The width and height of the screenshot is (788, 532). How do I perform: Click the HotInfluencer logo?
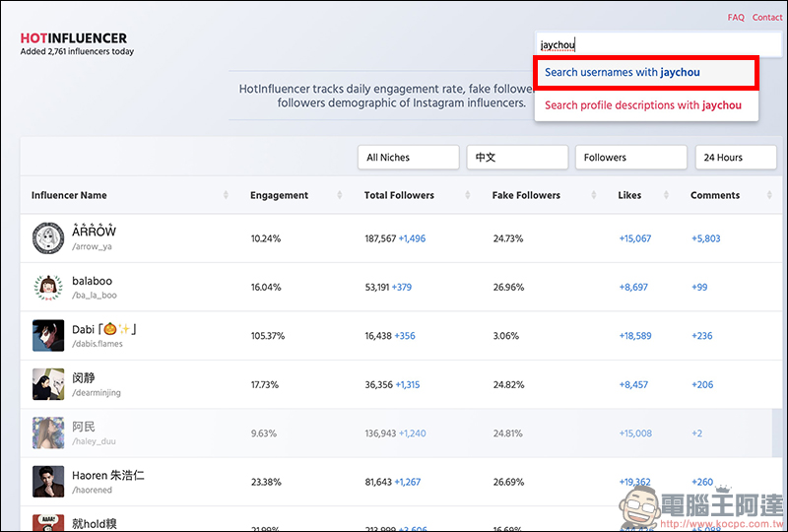(73, 38)
